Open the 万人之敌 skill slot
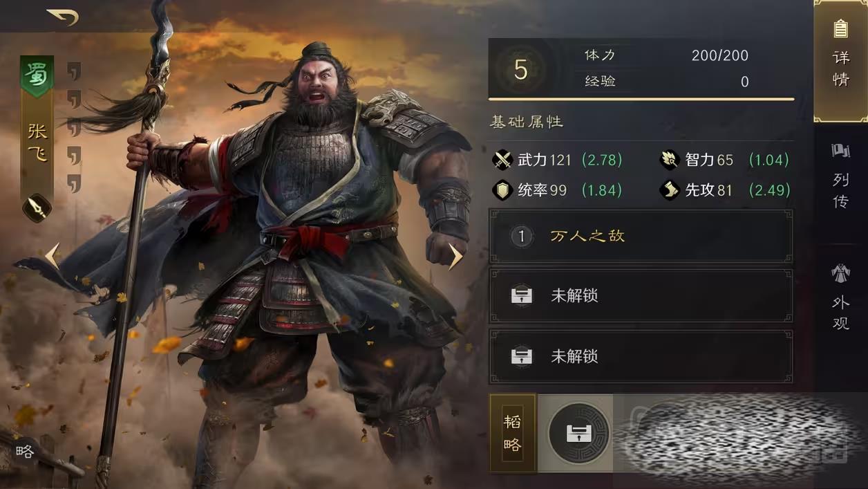 point(641,236)
